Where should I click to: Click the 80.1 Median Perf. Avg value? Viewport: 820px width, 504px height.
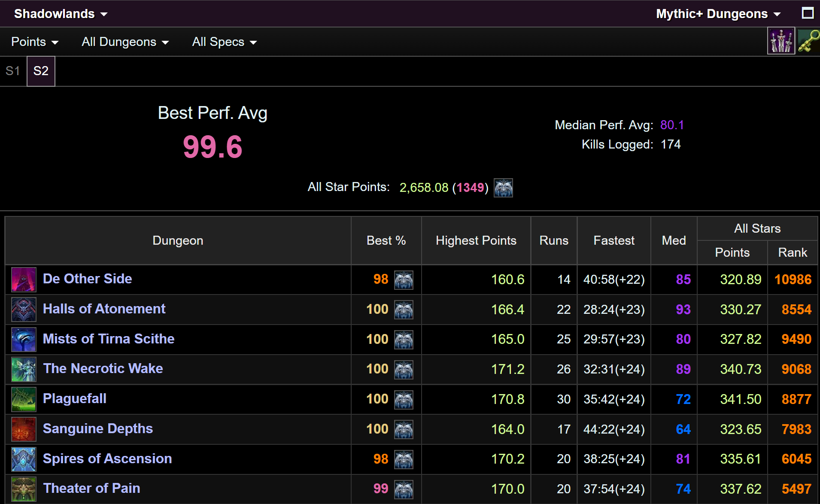click(x=672, y=125)
